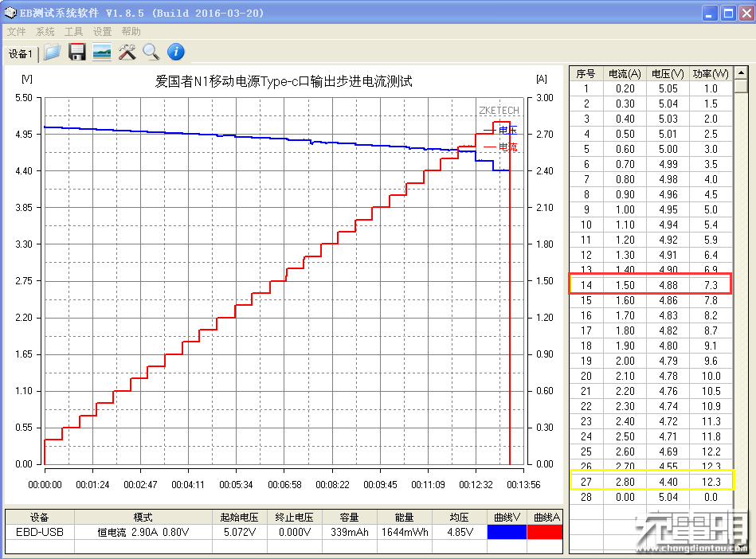
Task: Select row 14 in the data table
Action: tap(650, 285)
